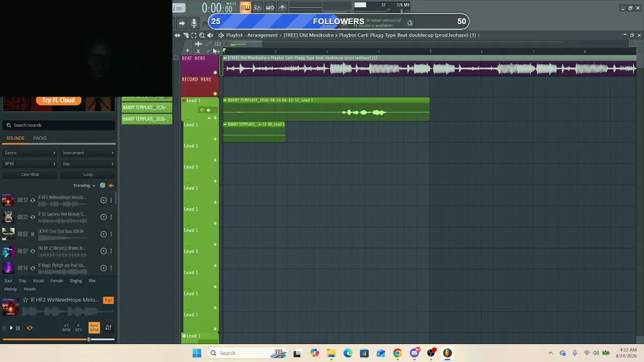
Task: Filter sounds by the Singing tag
Action: [x=75, y=281]
